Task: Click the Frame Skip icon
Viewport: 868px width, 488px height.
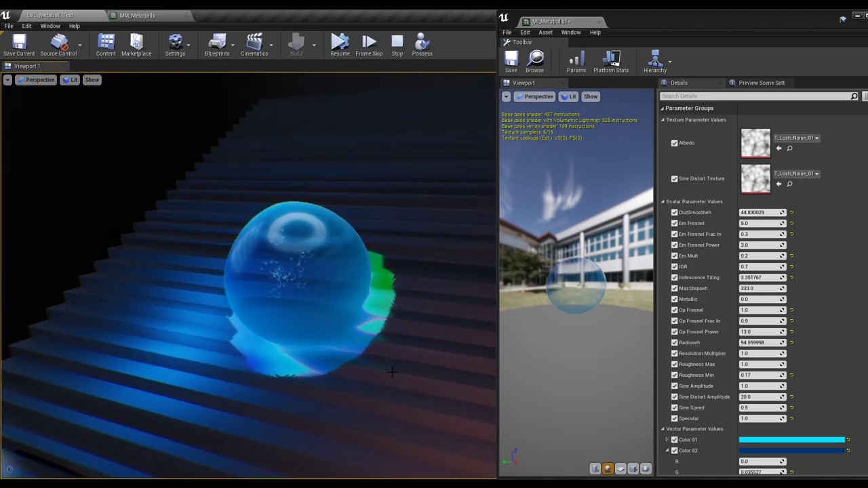Action: tap(369, 45)
